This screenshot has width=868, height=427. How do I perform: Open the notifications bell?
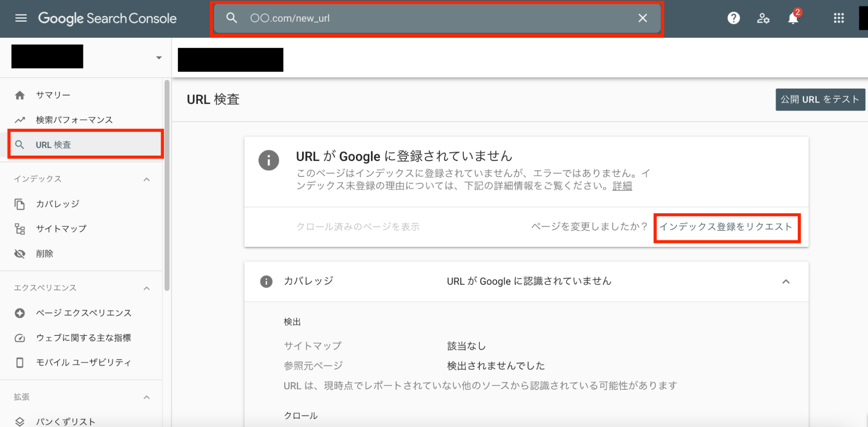point(793,18)
